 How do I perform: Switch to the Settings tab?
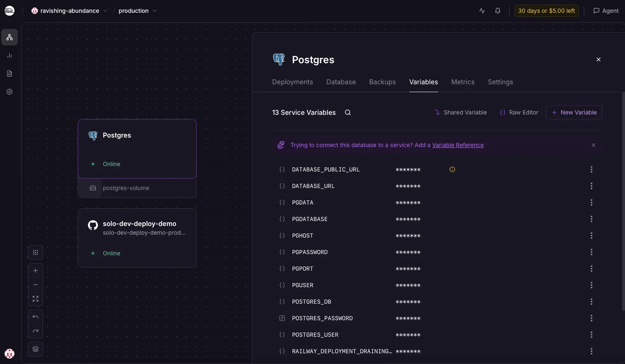tap(500, 82)
